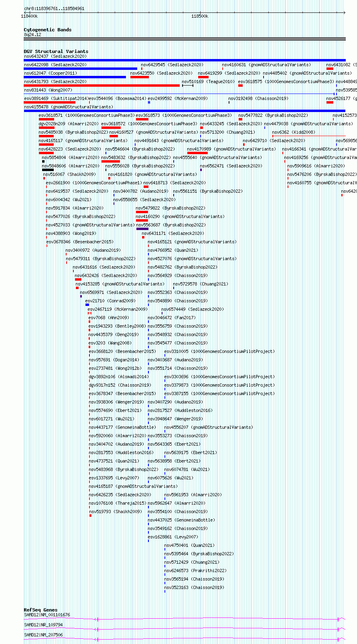
Task: Select the RefSeq Genes track heading
Action: point(41,610)
